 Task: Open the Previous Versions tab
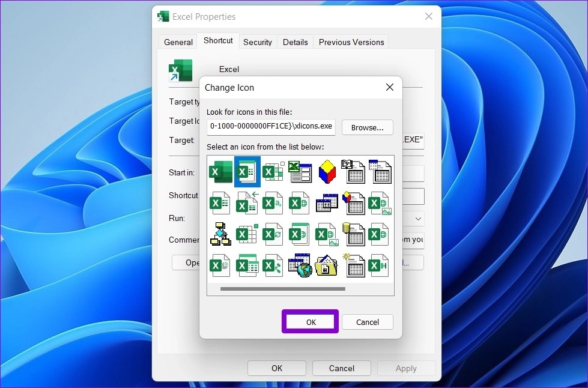click(351, 42)
